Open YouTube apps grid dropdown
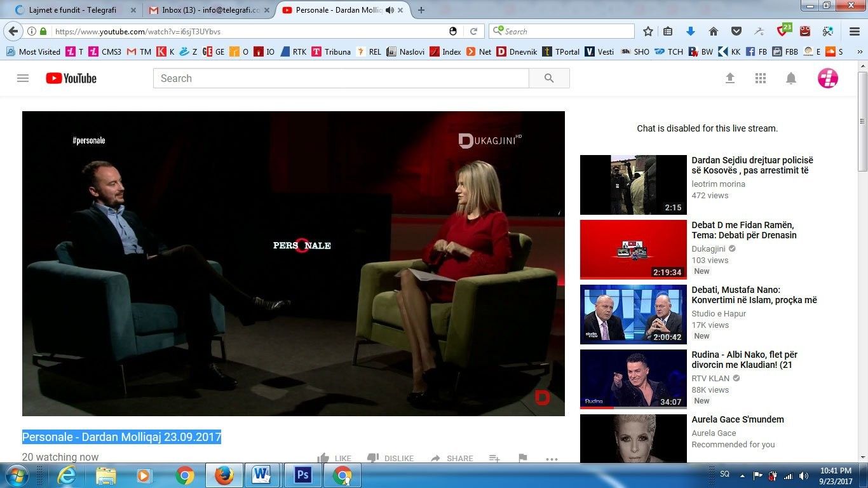This screenshot has height=488, width=868. click(761, 78)
